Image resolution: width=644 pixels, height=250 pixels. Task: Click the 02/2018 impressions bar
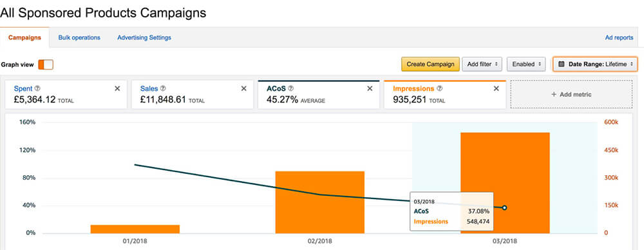320,202
